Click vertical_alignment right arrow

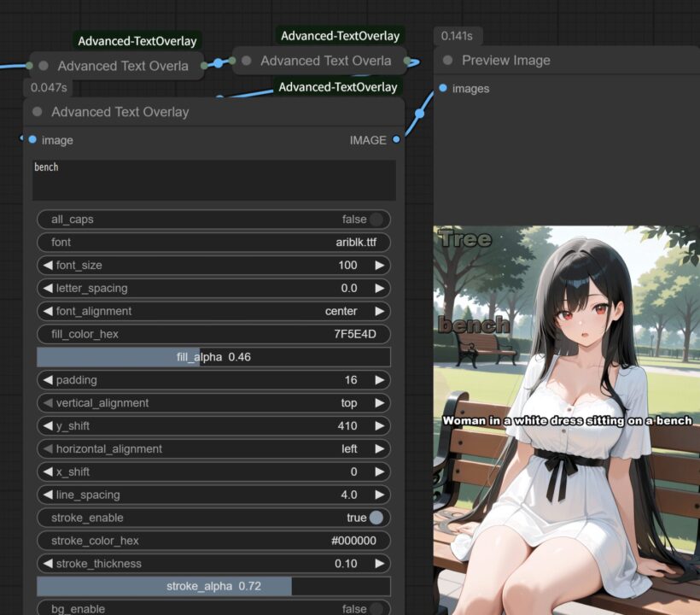click(x=380, y=403)
